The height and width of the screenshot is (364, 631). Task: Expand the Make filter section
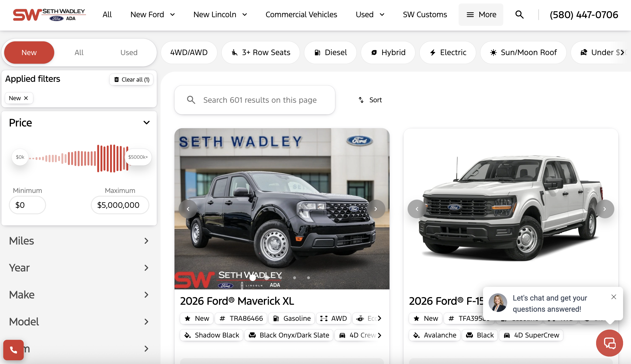click(x=79, y=295)
